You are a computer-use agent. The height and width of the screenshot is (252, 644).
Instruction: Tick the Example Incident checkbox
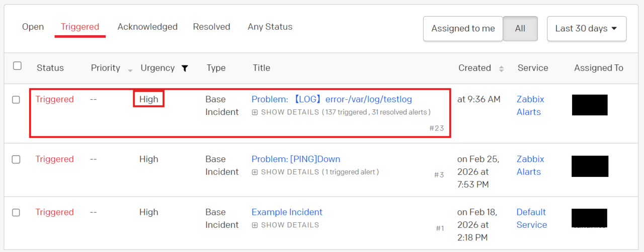click(x=16, y=213)
